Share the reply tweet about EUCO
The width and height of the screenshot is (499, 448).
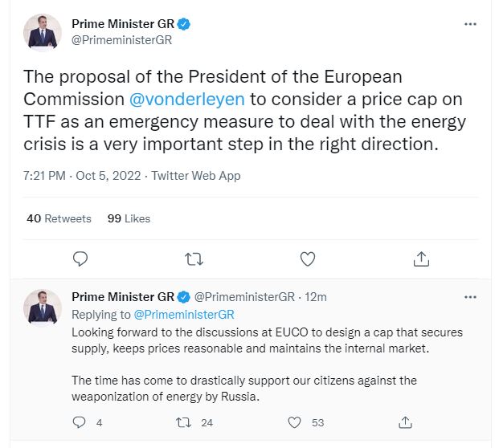[x=406, y=422]
